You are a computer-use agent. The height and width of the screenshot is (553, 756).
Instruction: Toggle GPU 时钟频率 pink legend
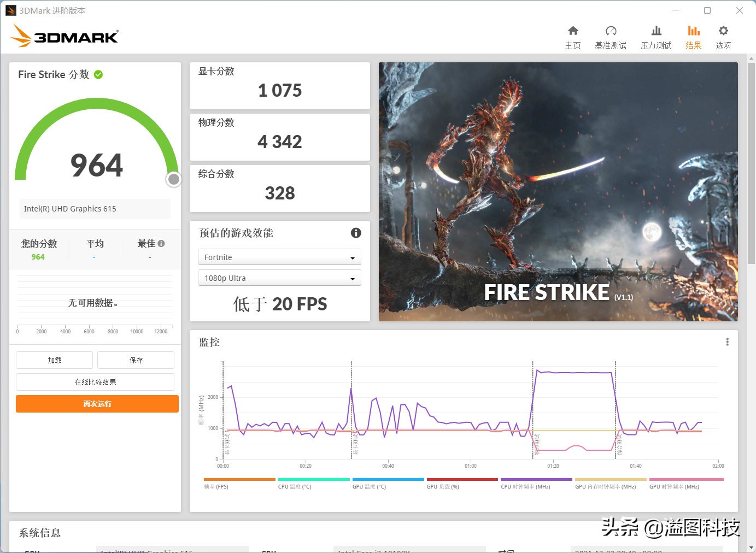(x=686, y=484)
